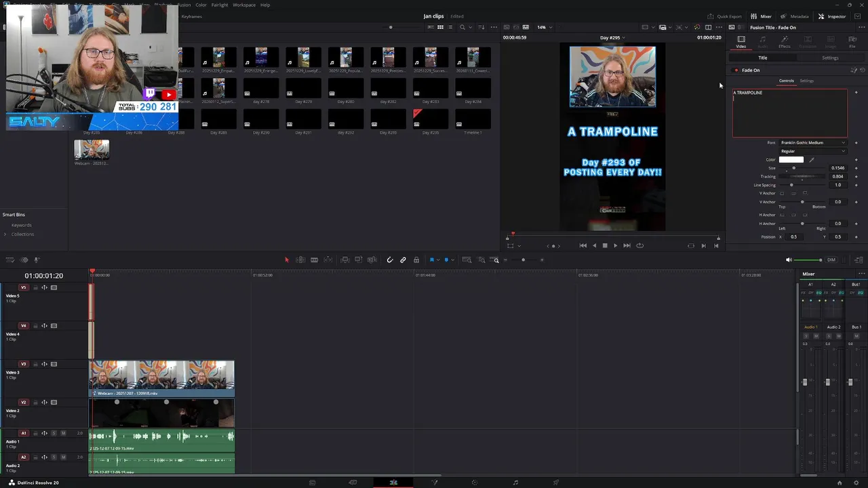The image size is (868, 488).
Task: Mute audio with the speaker icon
Action: 789,260
